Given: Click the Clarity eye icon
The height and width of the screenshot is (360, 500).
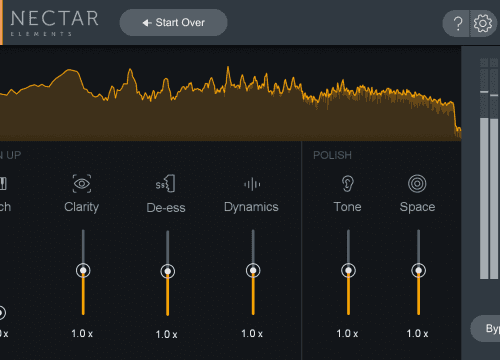Looking at the screenshot, I should 82,183.
